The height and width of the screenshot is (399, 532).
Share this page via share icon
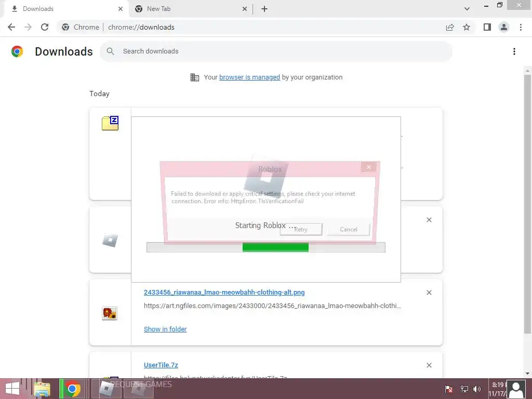[x=450, y=27]
